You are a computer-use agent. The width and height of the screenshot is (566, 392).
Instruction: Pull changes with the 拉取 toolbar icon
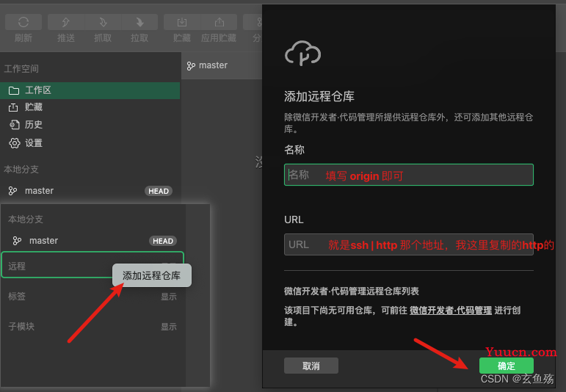click(139, 22)
